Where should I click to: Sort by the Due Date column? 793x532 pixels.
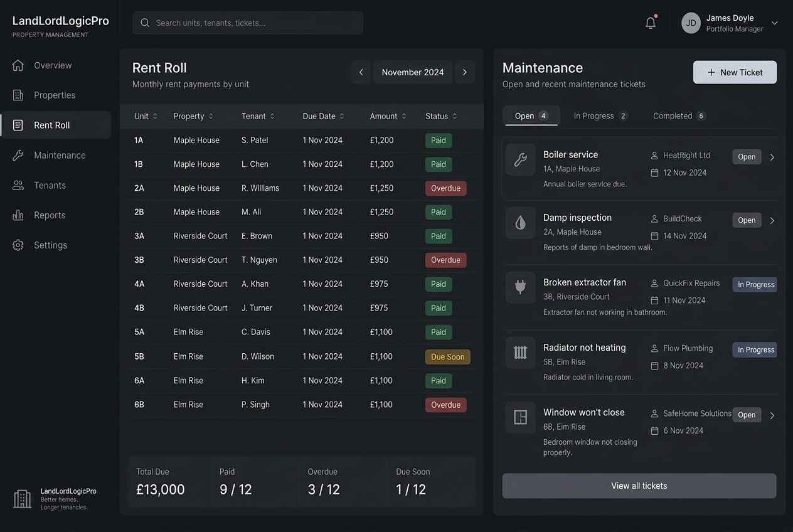pos(323,116)
